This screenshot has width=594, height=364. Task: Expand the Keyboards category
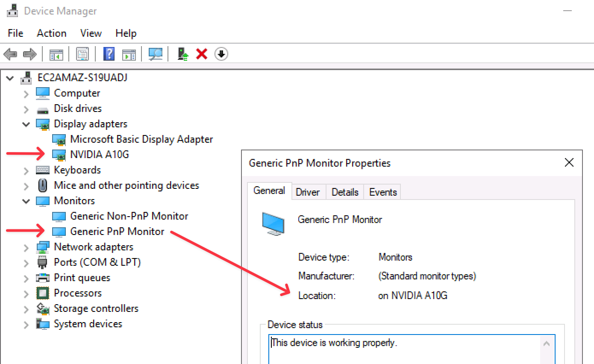[x=26, y=170]
